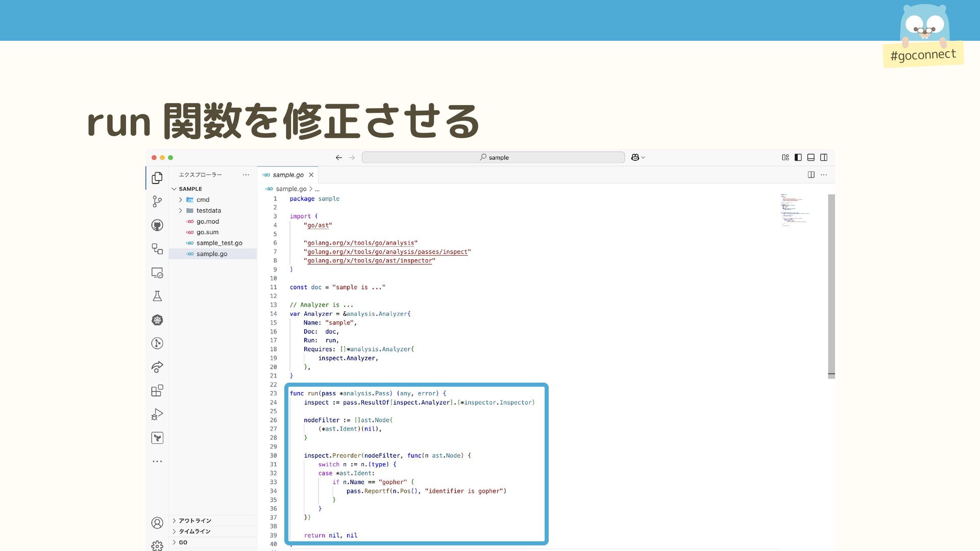Screen dimensions: 980x551
Task: Split the editor to the right
Action: (x=811, y=175)
